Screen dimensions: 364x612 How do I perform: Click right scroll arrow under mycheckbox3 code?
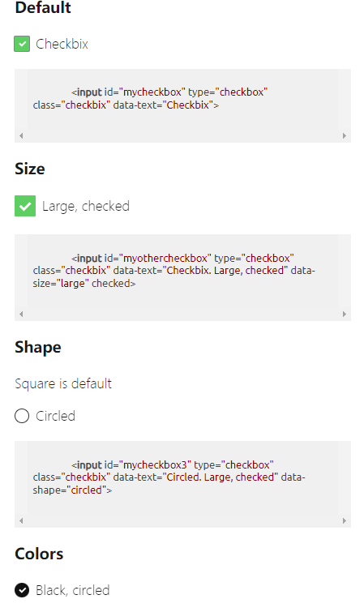click(344, 520)
